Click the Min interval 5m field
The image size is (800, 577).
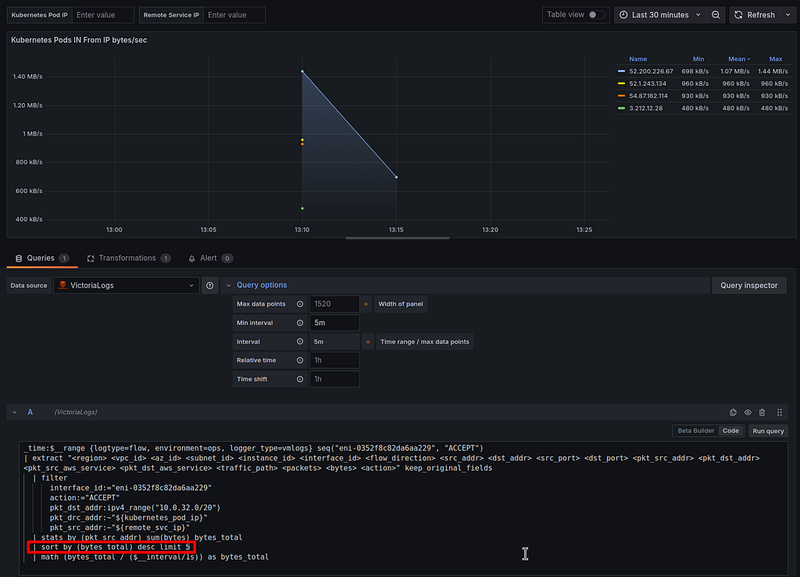coord(334,323)
